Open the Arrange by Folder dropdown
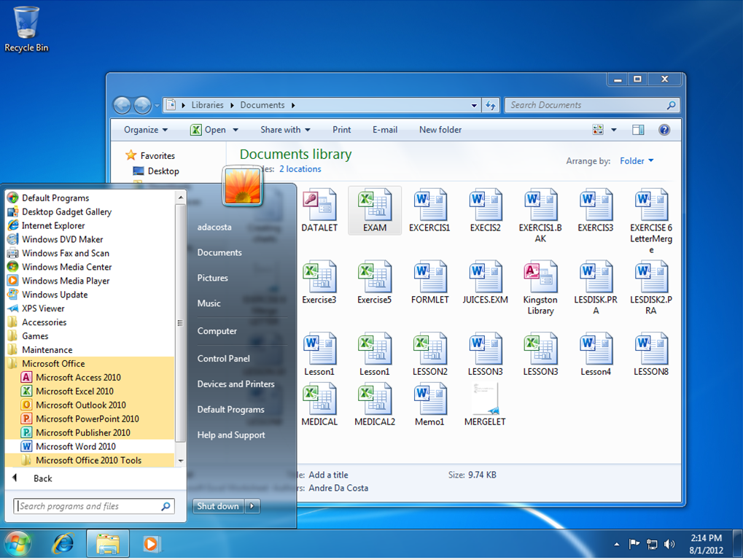This screenshot has height=560, width=743. 637,161
